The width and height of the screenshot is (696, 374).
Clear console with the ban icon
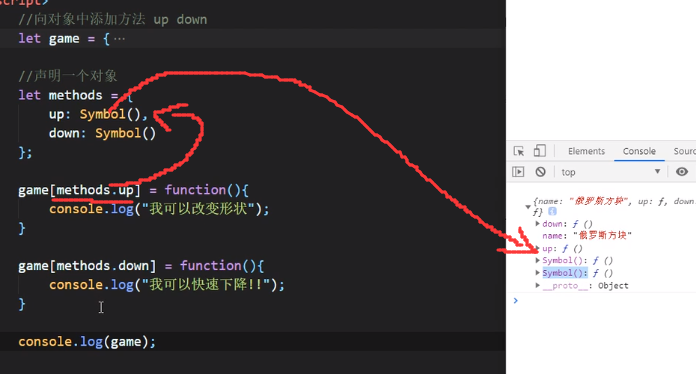pyautogui.click(x=540, y=172)
